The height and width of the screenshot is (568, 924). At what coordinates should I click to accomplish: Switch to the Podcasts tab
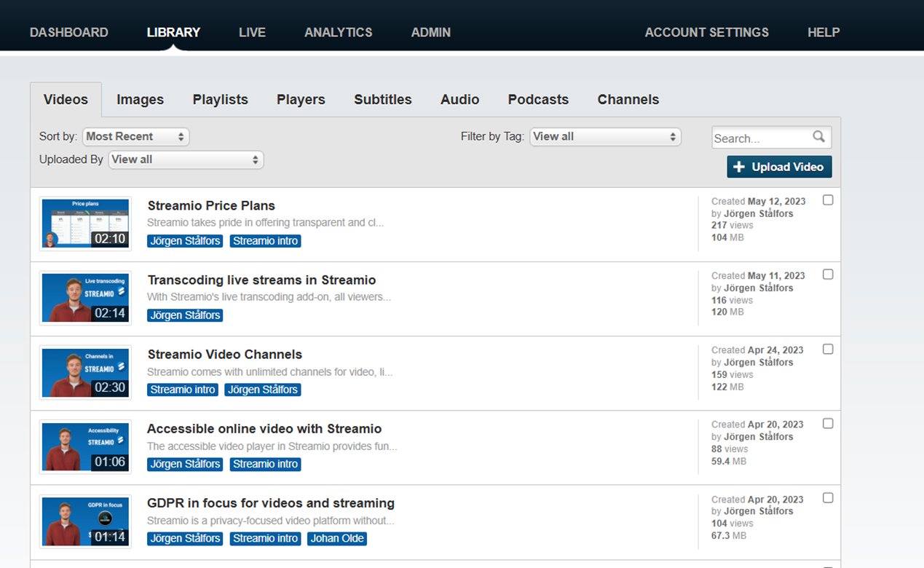click(x=538, y=100)
